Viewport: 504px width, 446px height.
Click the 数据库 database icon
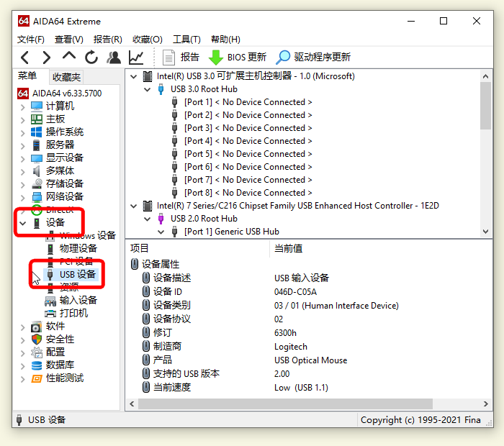click(36, 365)
